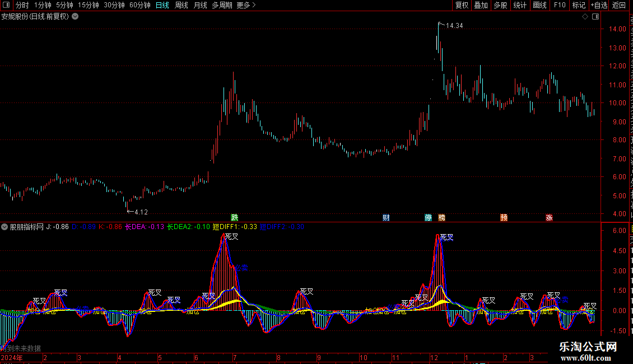Open the 画线 drawing tools

(x=540, y=5)
